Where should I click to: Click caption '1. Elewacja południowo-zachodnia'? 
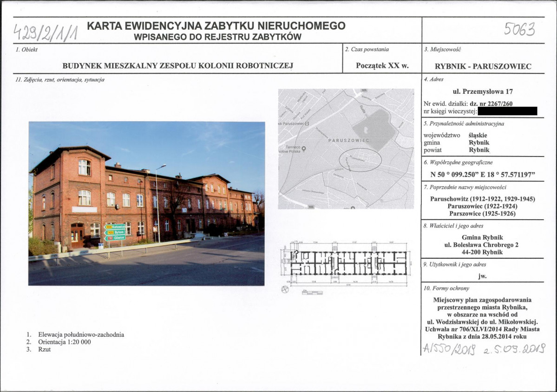(75, 335)
